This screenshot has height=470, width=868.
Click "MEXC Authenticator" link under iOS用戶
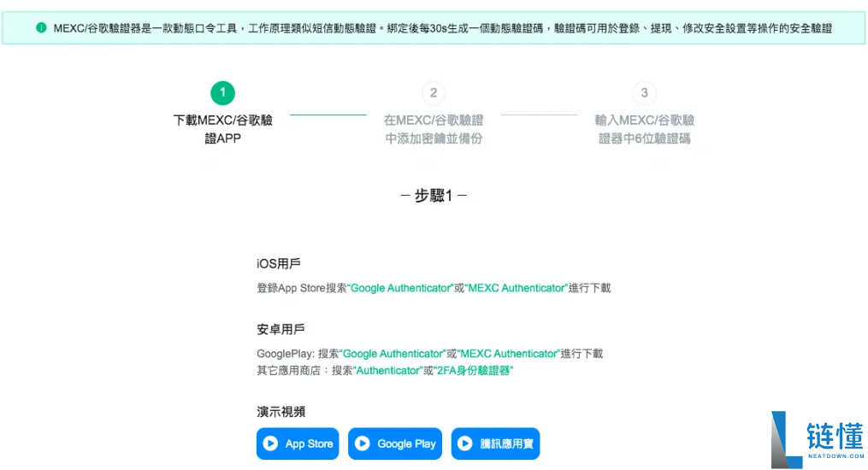click(x=517, y=288)
